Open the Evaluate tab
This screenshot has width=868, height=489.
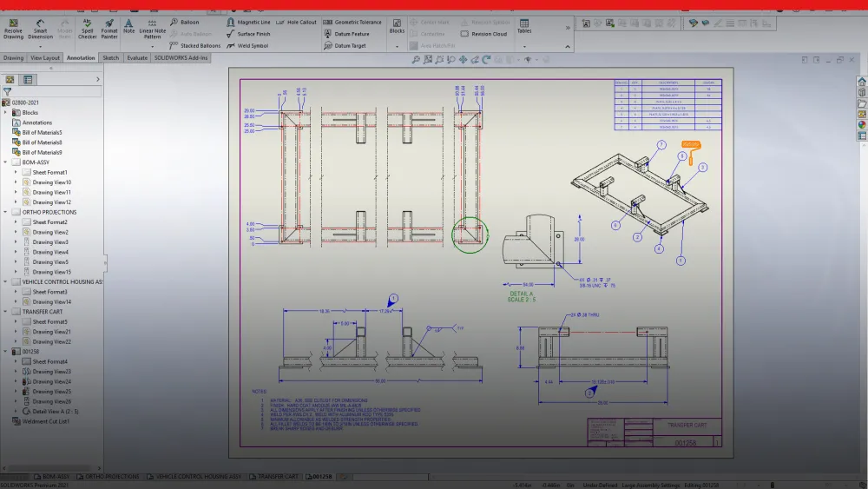pyautogui.click(x=137, y=57)
